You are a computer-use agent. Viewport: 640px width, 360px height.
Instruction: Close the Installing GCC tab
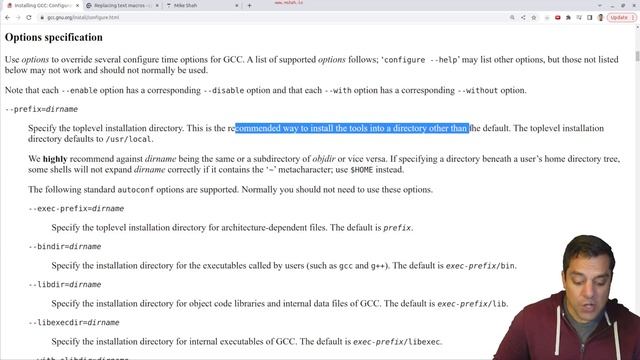pos(77,6)
